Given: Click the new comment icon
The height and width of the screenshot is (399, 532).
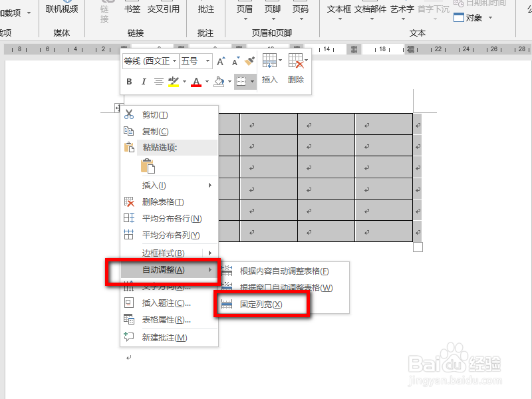Looking at the screenshot, I should point(129,337).
